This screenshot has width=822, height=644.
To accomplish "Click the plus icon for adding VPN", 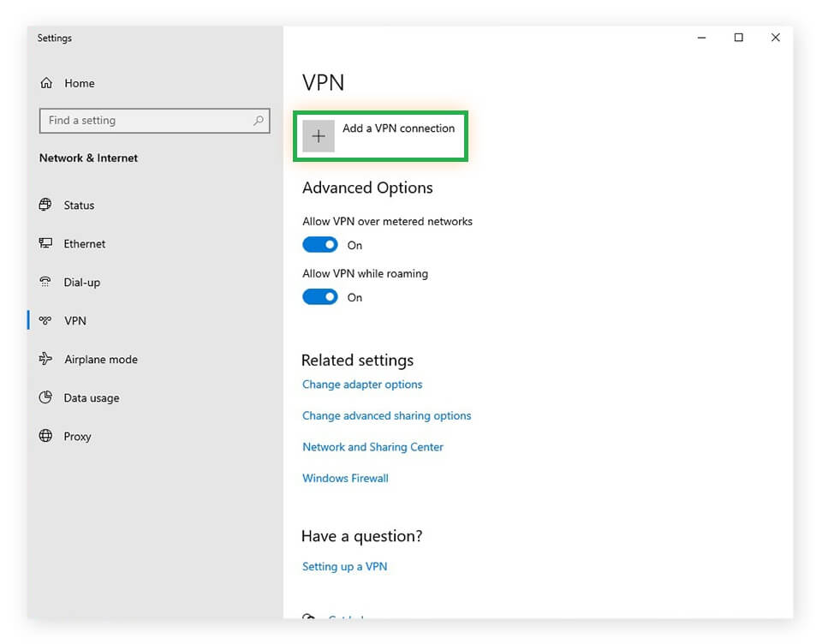I will (318, 135).
